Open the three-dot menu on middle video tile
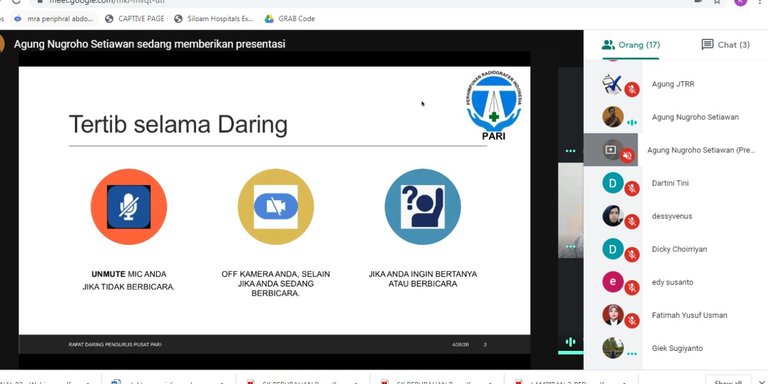The width and height of the screenshot is (768, 384). (570, 246)
